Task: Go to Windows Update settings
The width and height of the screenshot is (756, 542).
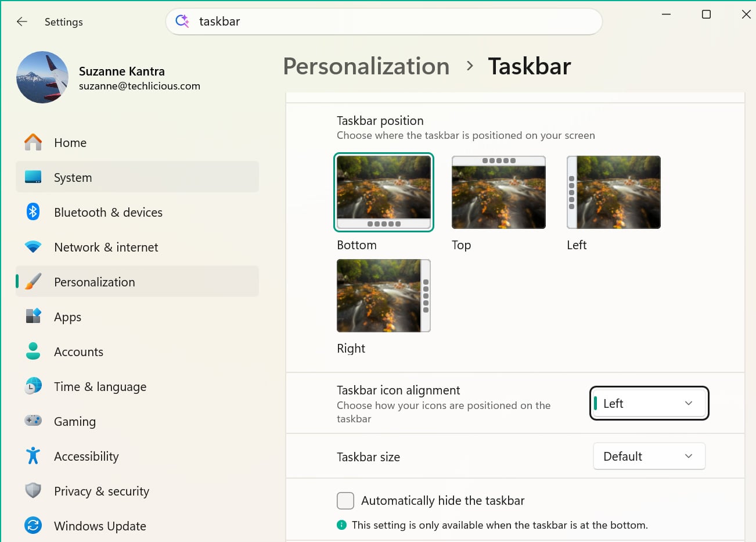Action: (138, 526)
